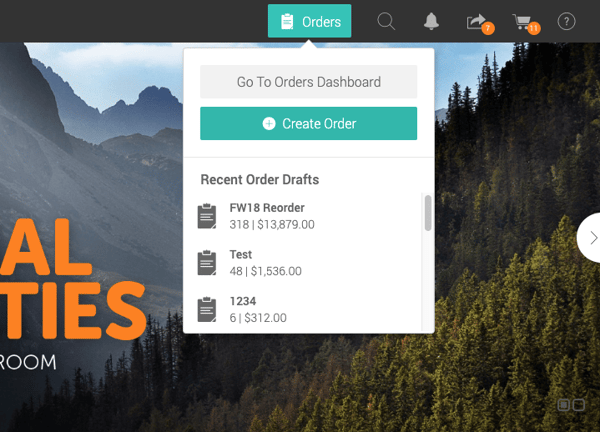Viewport: 600px width, 432px height.
Task: Open the search magnifier icon
Action: coord(386,21)
